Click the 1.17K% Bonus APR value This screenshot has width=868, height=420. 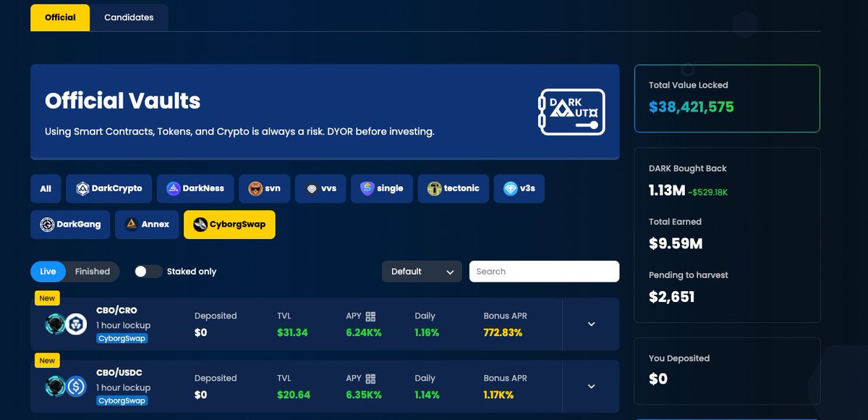pyautogui.click(x=499, y=395)
